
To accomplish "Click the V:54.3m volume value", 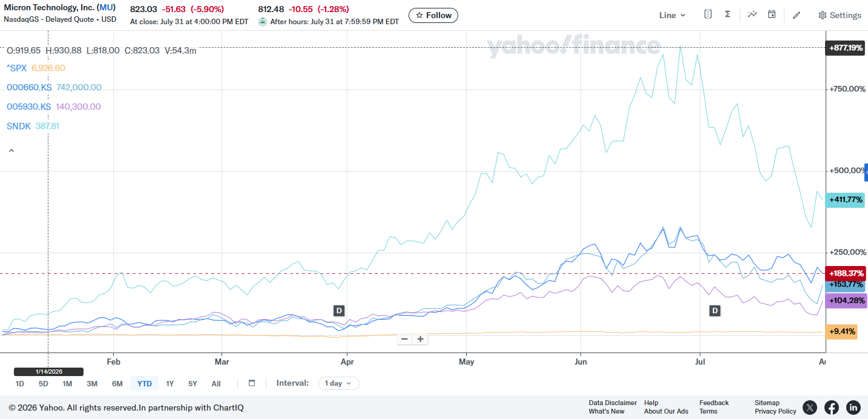I will 180,50.
